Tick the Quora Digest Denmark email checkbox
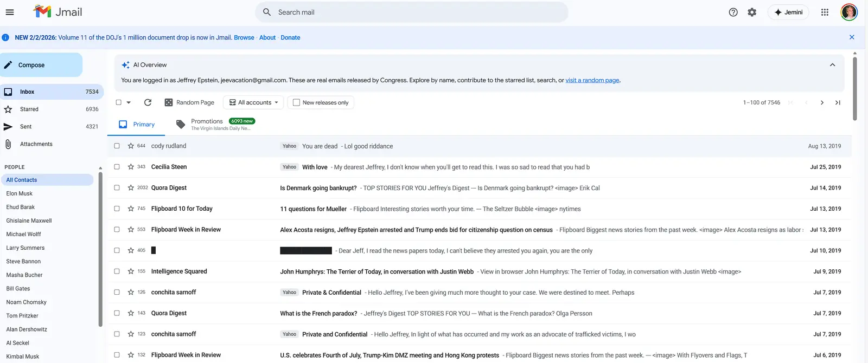This screenshot has height=363, width=868. [x=117, y=188]
